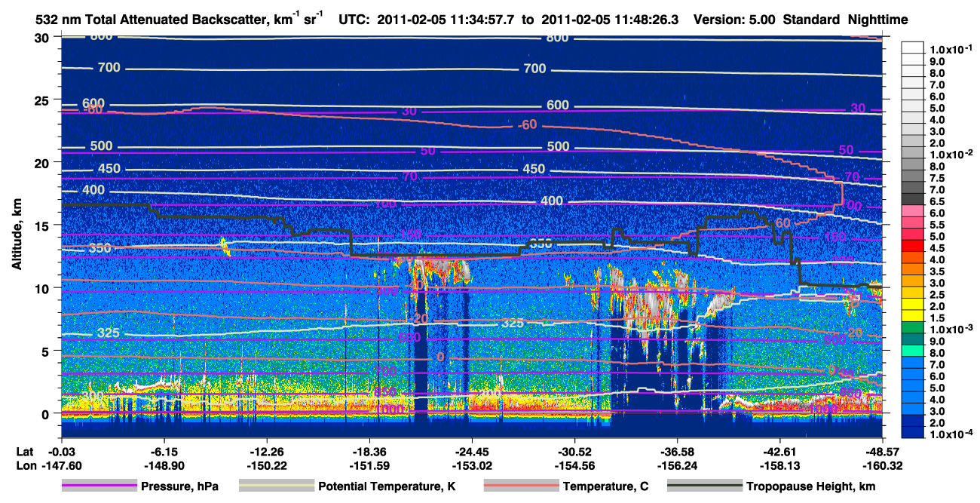Click longitude value '-153.02'
The height and width of the screenshot is (503, 980).
click(471, 465)
